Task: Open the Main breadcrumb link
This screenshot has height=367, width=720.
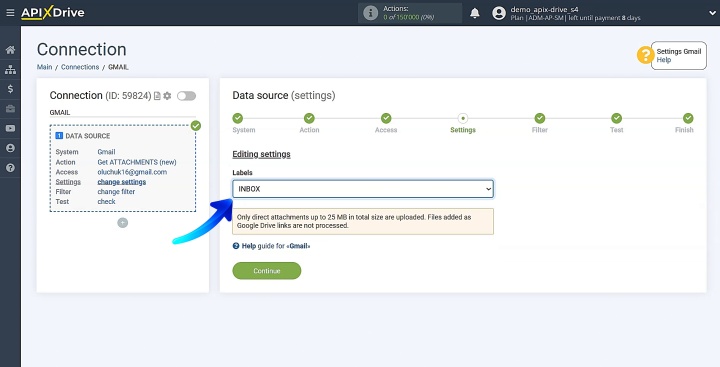Action: pyautogui.click(x=45, y=67)
